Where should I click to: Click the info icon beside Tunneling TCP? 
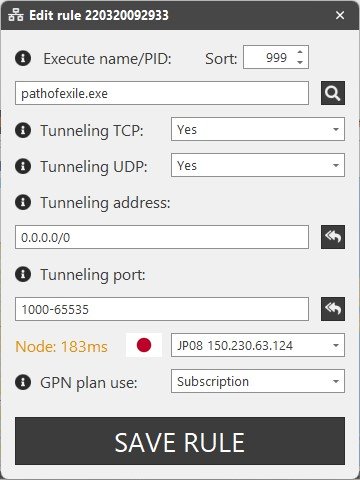[23, 130]
